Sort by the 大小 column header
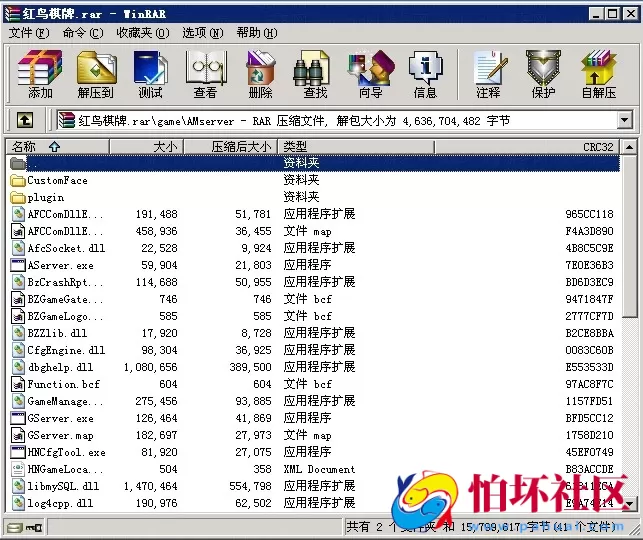This screenshot has width=643, height=540. (146, 146)
